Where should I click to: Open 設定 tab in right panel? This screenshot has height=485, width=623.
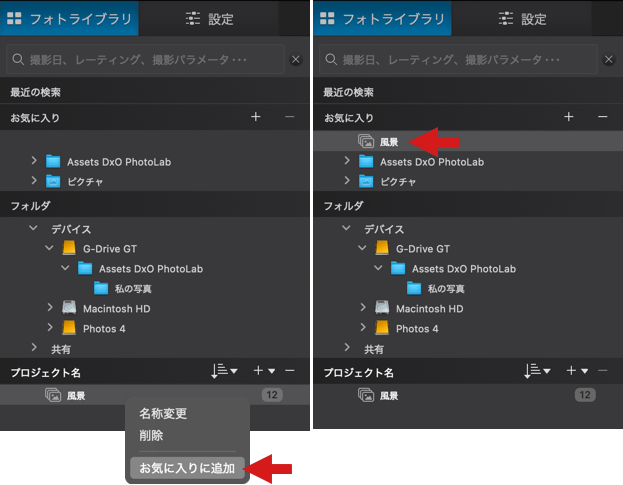tap(522, 19)
